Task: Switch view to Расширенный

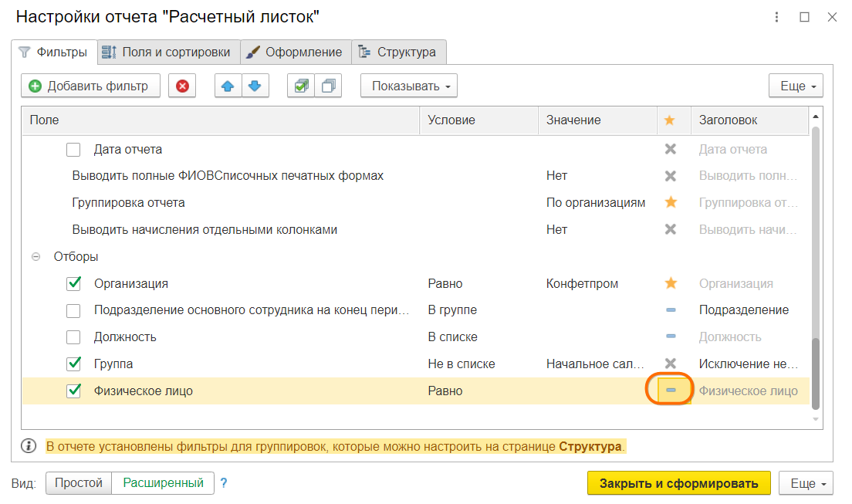Action: (x=163, y=483)
